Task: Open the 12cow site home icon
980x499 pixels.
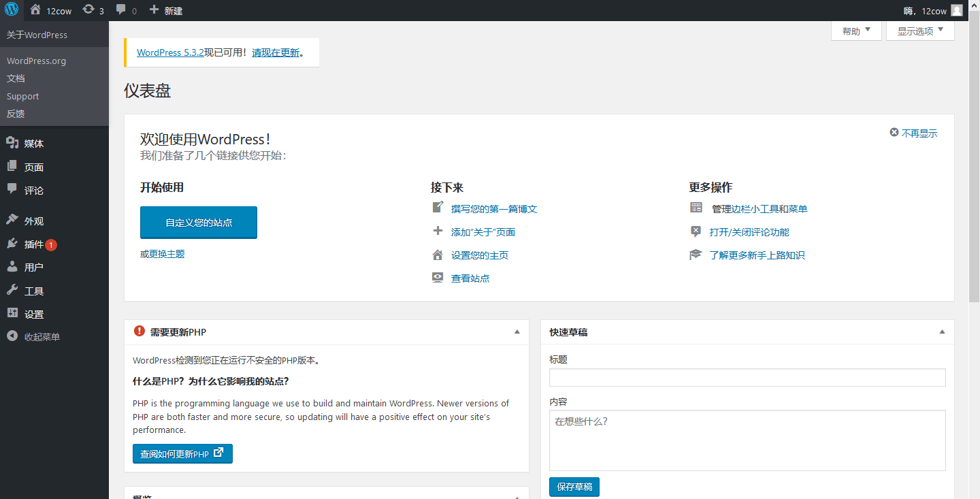Action: [x=35, y=10]
